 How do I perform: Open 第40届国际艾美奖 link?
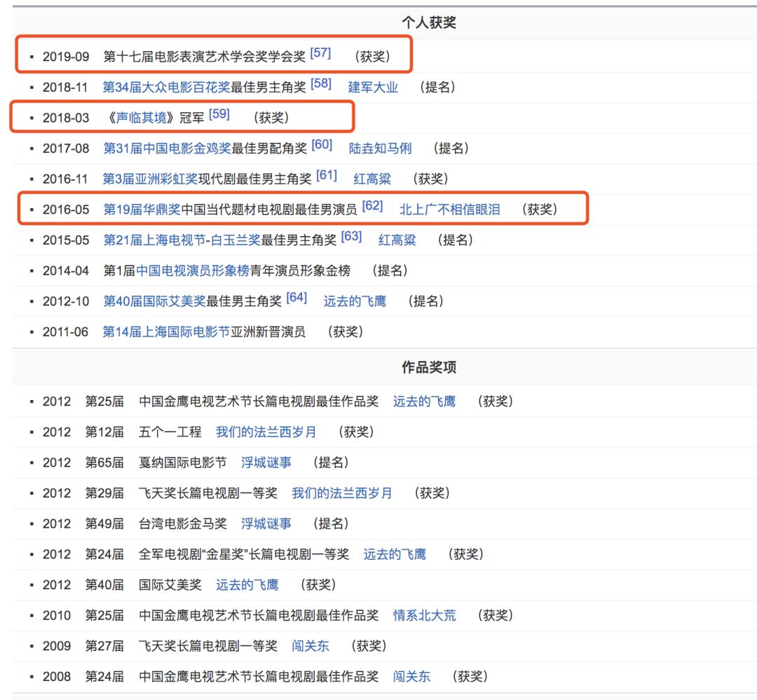[x=154, y=301]
